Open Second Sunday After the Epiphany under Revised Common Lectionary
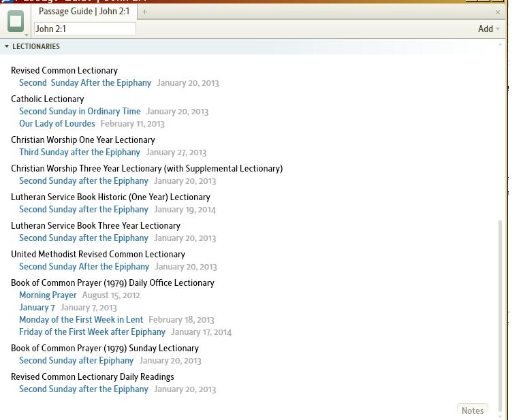 [85, 82]
